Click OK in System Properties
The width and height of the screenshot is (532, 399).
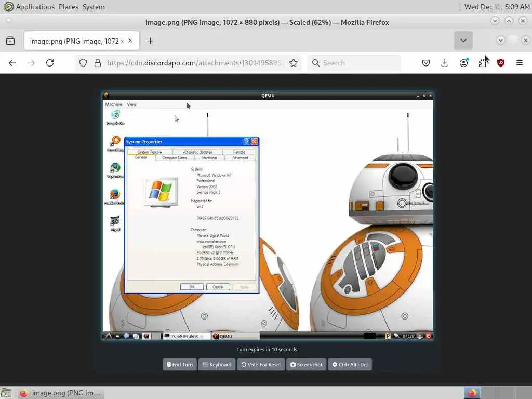coord(192,287)
